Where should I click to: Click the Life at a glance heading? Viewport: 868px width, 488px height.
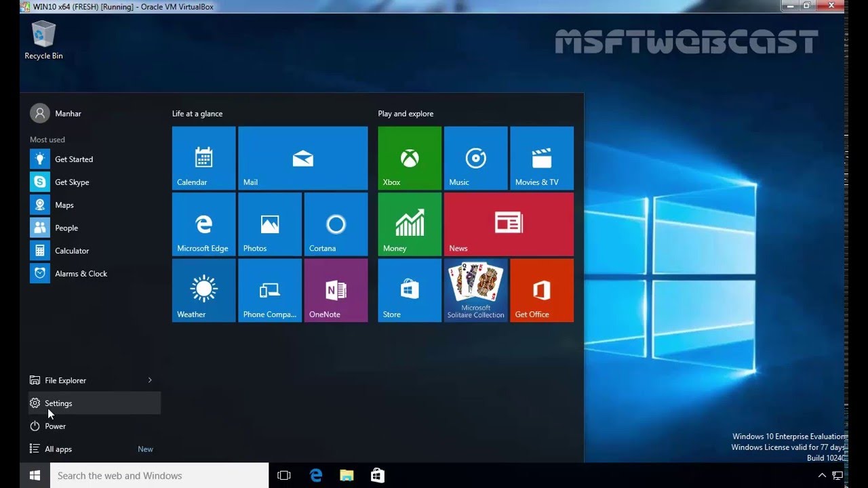[197, 114]
